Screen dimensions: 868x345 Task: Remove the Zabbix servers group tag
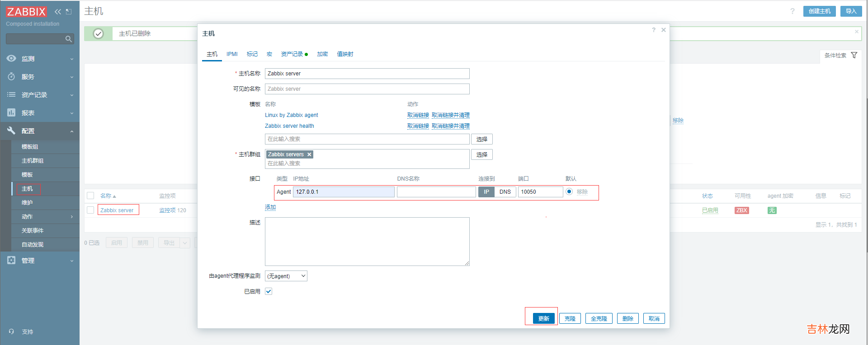click(x=309, y=154)
